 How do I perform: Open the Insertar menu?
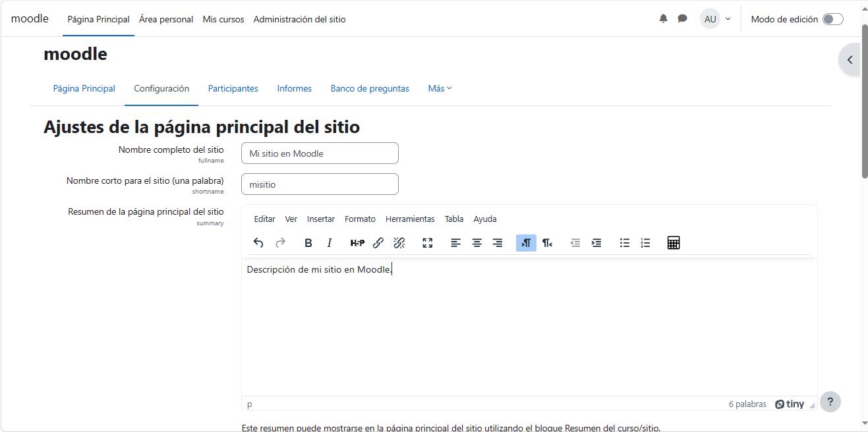(x=320, y=219)
